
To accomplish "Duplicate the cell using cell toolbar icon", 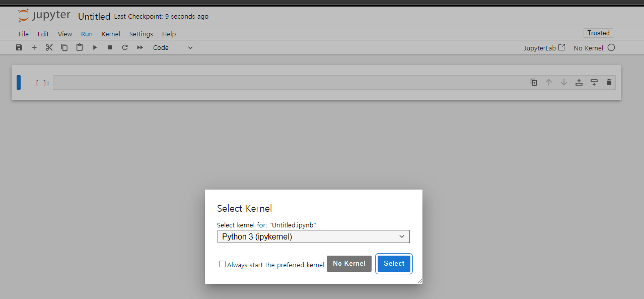I will point(534,82).
